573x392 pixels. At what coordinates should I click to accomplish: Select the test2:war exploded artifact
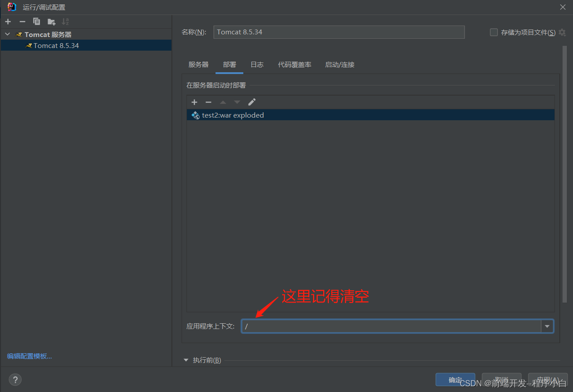coord(370,115)
